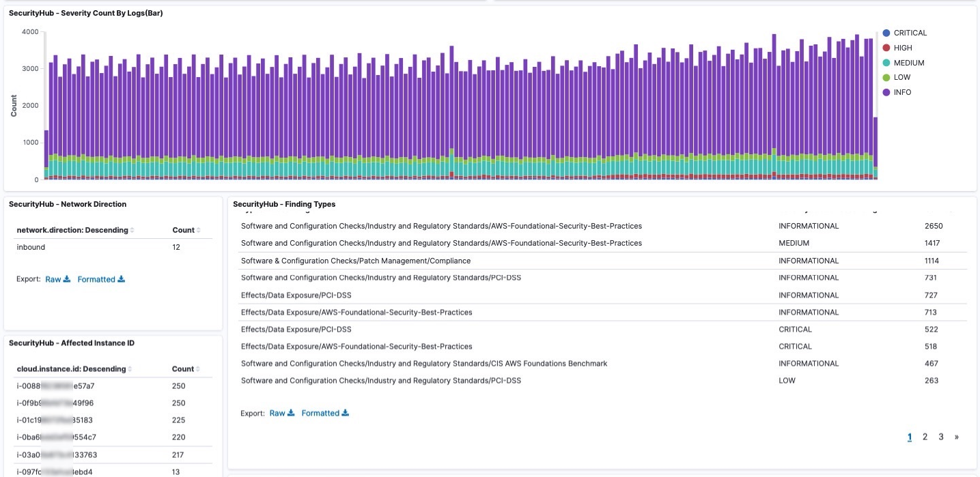Click the INFO legend label text
The height and width of the screenshot is (477, 980).
coord(902,92)
